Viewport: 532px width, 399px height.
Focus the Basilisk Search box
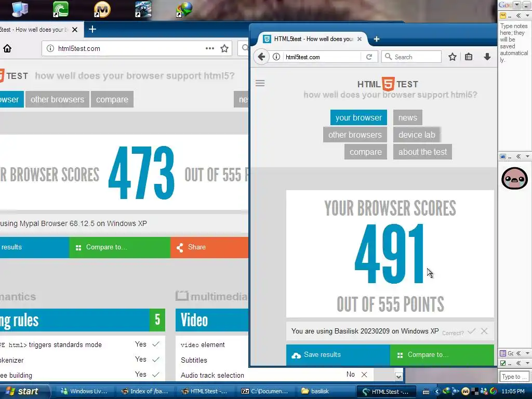[411, 57]
